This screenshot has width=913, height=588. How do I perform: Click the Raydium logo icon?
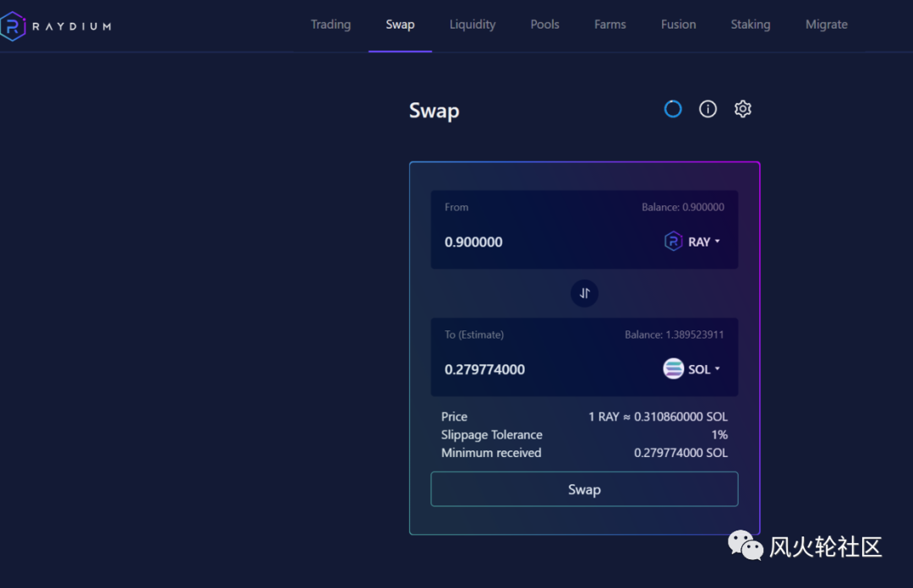pos(12,26)
